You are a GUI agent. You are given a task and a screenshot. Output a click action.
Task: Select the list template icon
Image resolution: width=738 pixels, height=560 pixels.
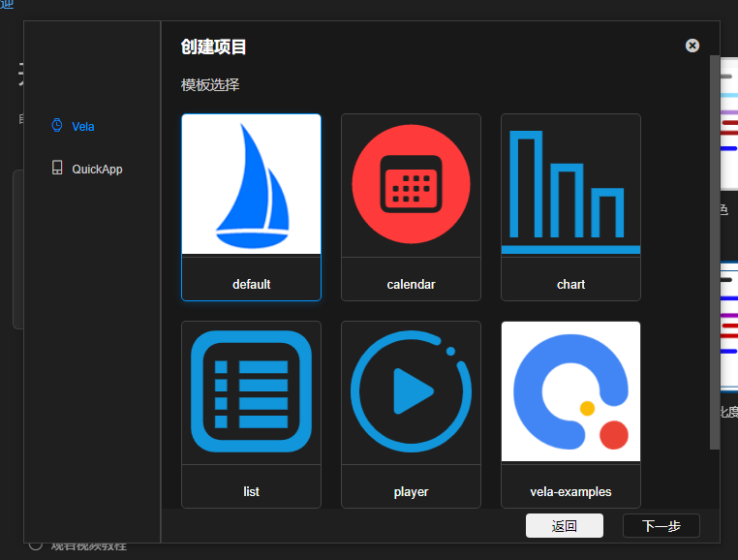252,391
